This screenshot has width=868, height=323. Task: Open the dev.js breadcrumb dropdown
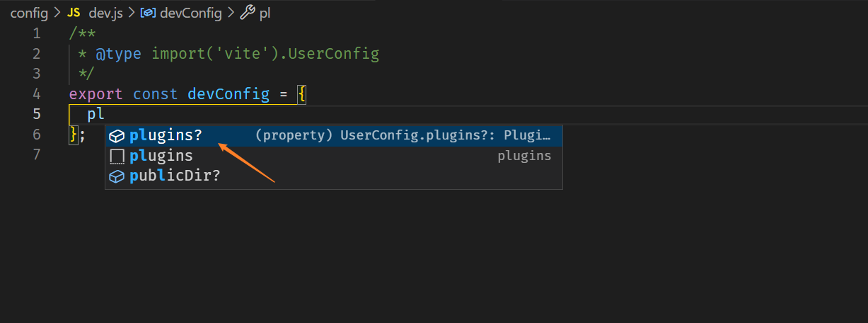pos(104,12)
